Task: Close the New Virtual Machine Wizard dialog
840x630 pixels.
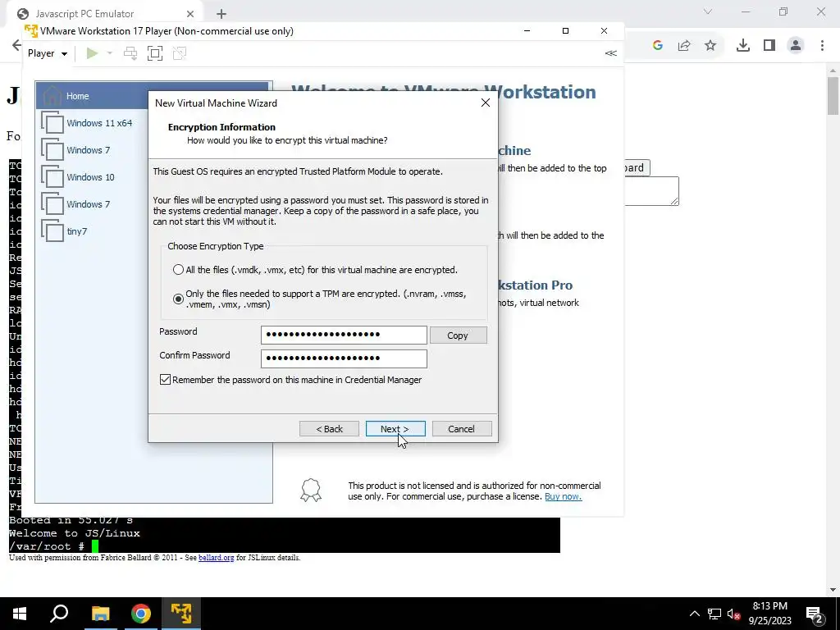Action: pyautogui.click(x=486, y=103)
